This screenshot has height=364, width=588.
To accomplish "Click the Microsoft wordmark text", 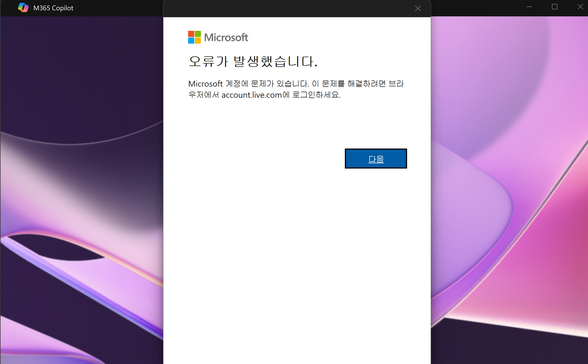I will (226, 37).
